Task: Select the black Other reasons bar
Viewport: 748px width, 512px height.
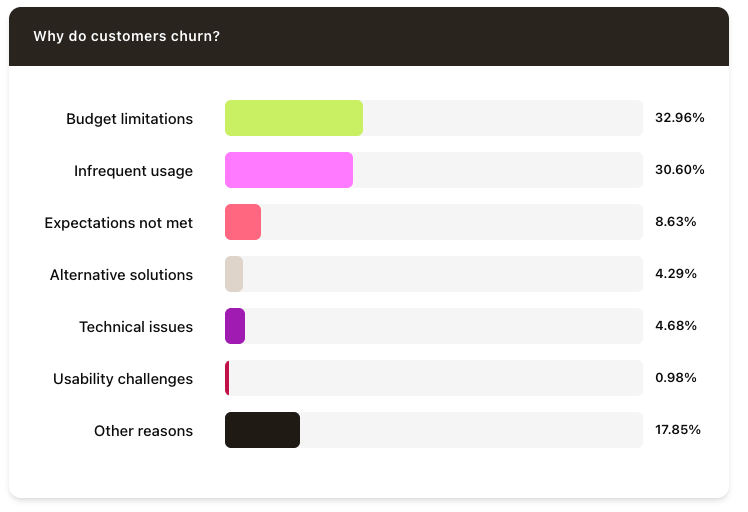Action: 262,430
